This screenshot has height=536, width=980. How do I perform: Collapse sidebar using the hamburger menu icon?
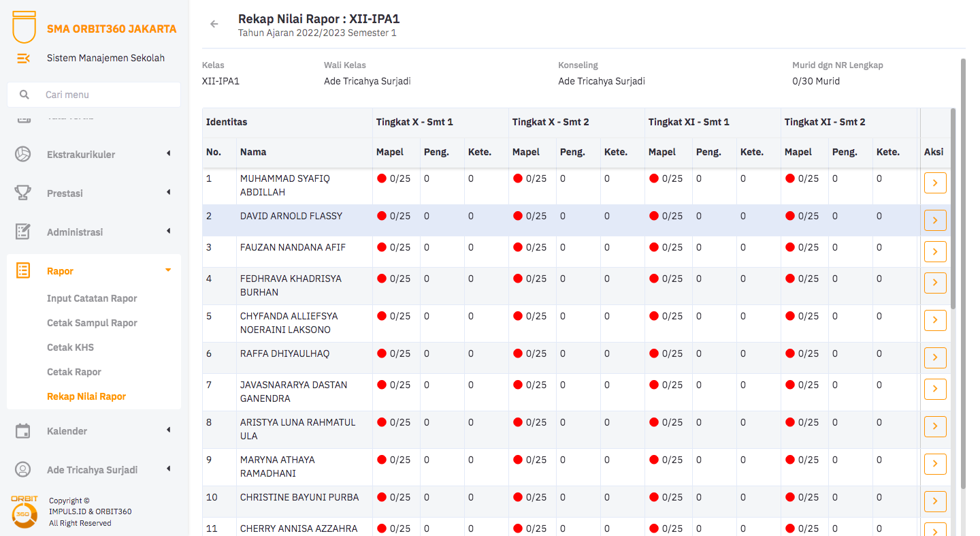pyautogui.click(x=23, y=59)
